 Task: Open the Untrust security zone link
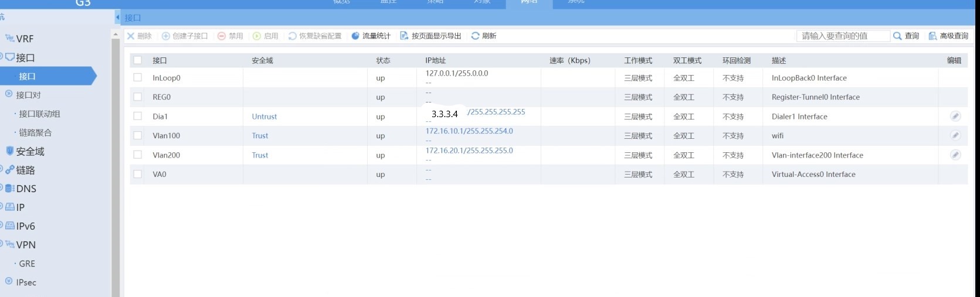coord(265,117)
